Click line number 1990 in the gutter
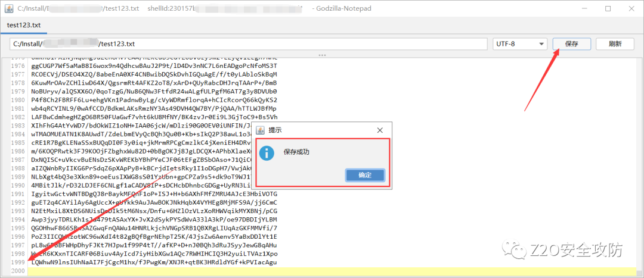This screenshot has width=644, height=278. (x=18, y=185)
